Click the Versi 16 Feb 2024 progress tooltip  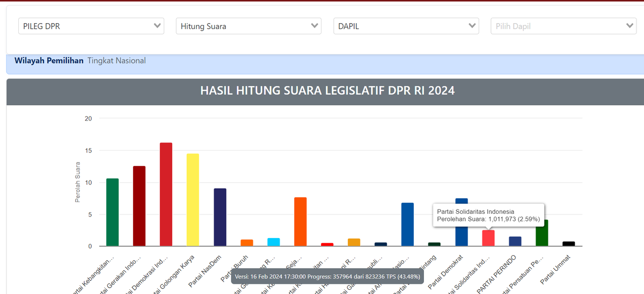[327, 276]
